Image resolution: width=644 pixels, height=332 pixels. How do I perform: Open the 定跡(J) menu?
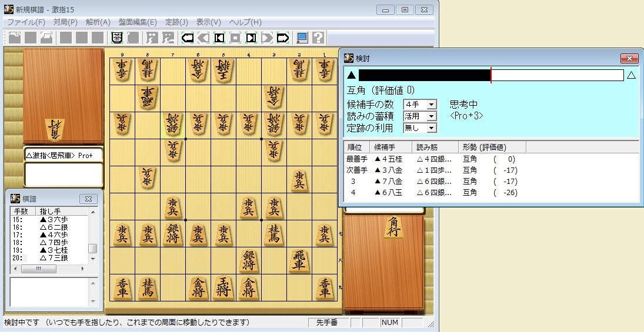pyautogui.click(x=176, y=22)
